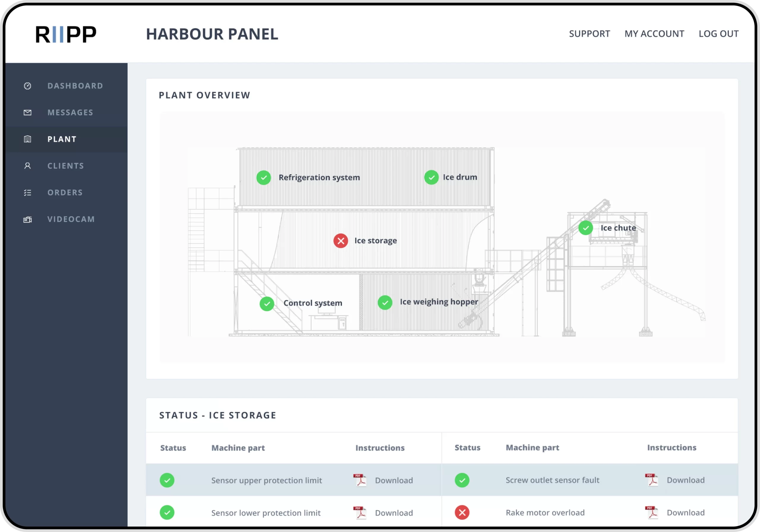Go to My Account

[x=654, y=34]
